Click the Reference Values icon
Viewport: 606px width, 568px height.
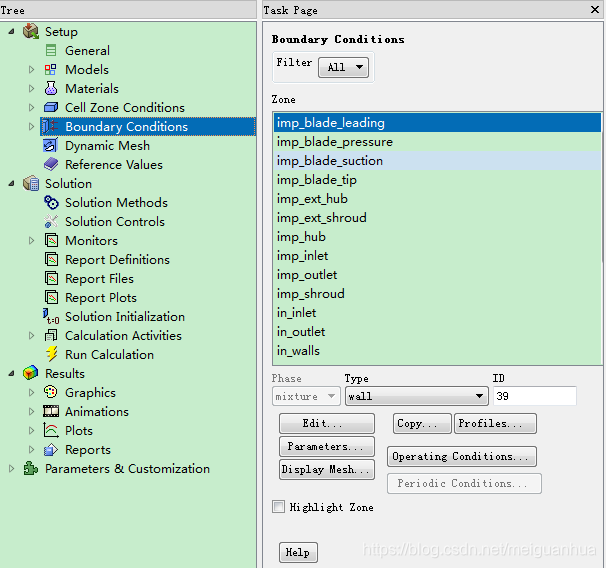(51, 165)
